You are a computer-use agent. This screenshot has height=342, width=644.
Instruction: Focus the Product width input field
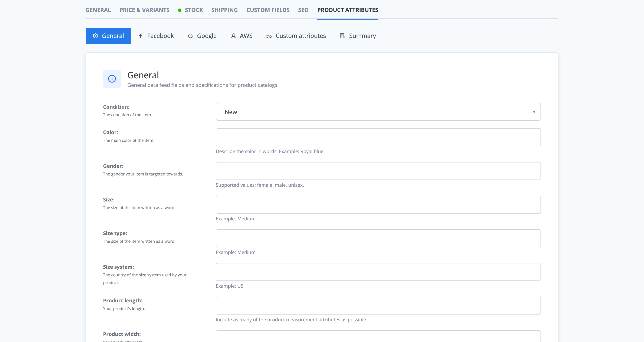[378, 336]
